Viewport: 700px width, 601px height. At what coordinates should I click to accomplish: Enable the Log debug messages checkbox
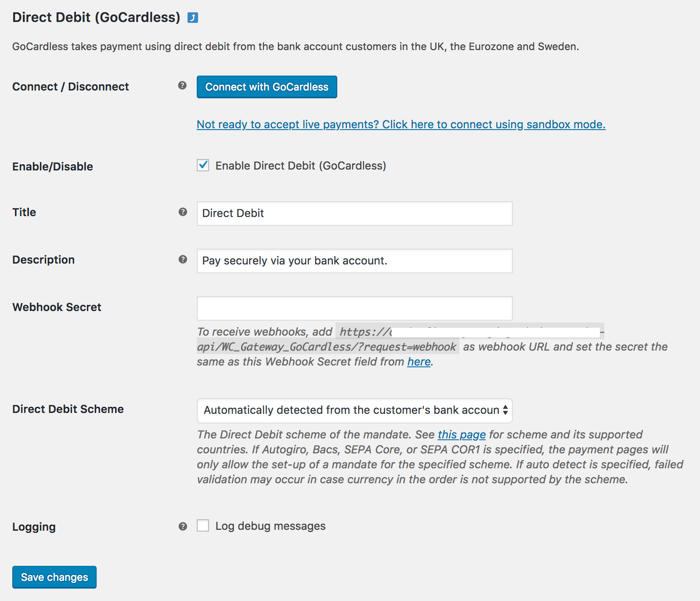click(203, 526)
